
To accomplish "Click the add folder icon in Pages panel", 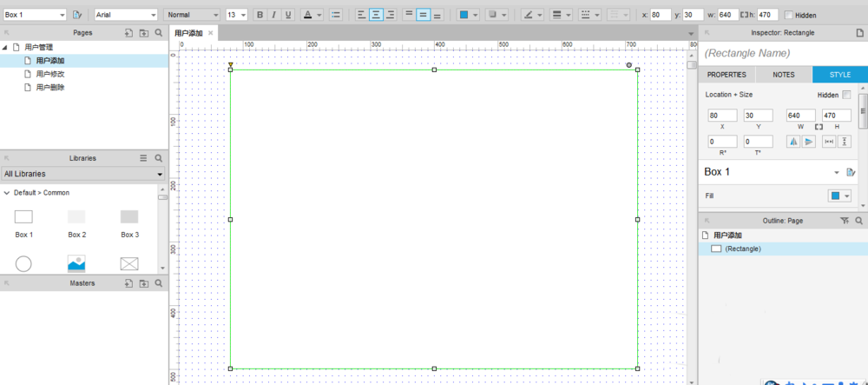I will tap(143, 32).
